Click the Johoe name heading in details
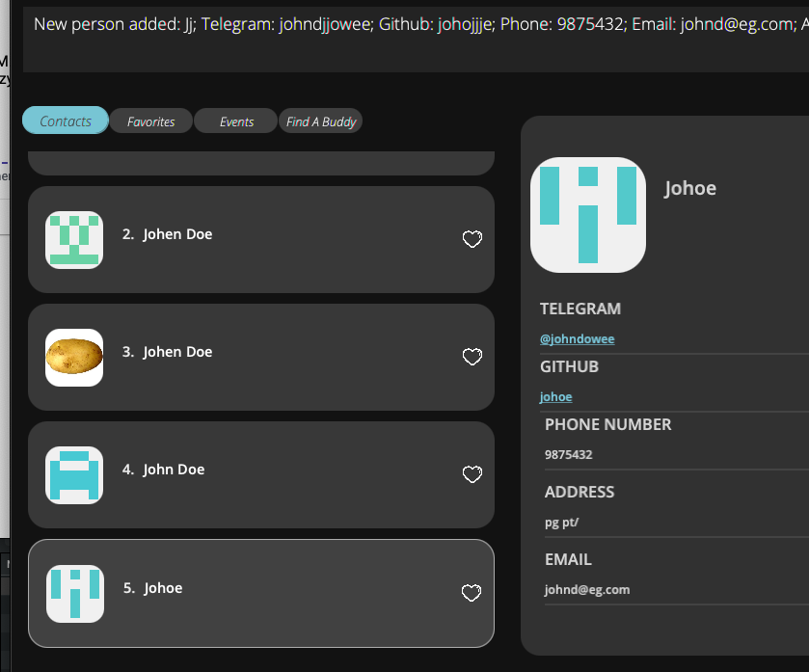 (690, 188)
